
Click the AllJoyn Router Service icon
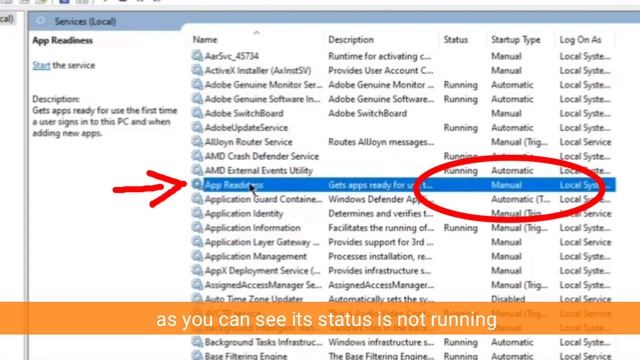[x=197, y=141]
